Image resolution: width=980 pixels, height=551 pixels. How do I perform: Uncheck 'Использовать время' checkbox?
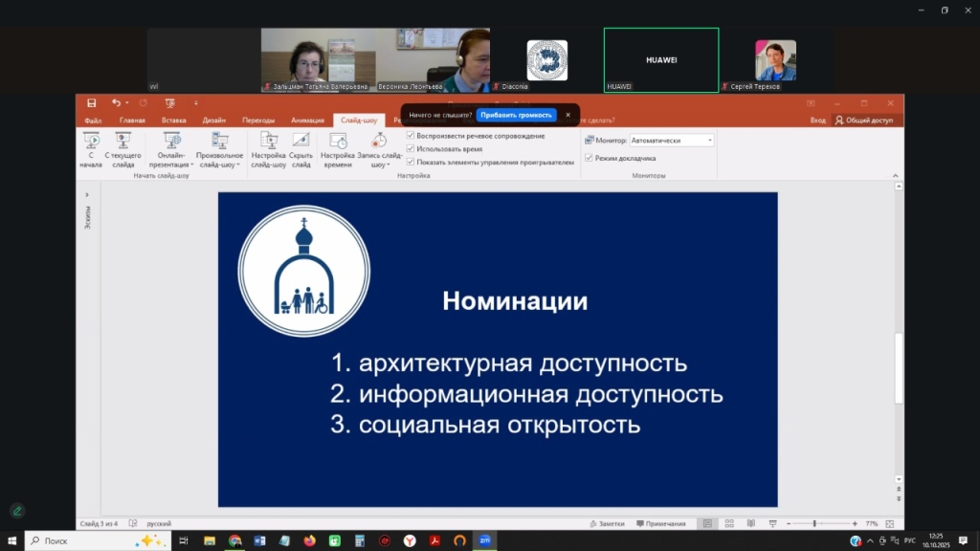(x=411, y=149)
